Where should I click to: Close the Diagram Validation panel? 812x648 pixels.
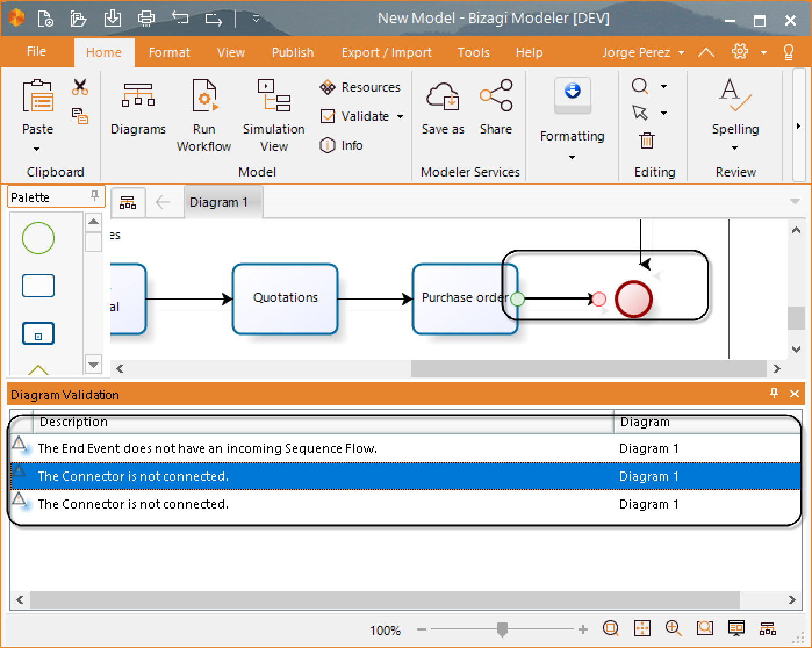point(795,394)
